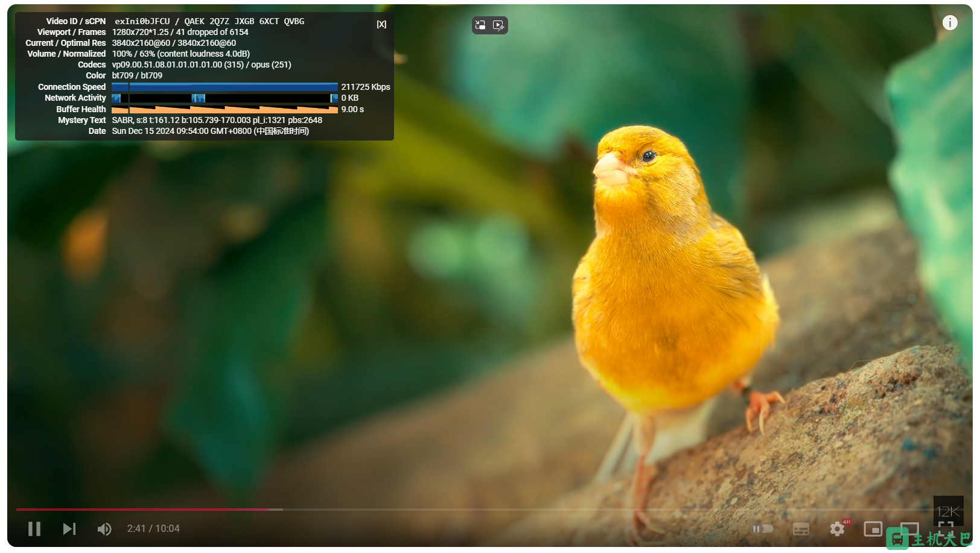Click the video ID exIni0bJFCU text
Screen dimensions: 980x553
pos(142,21)
